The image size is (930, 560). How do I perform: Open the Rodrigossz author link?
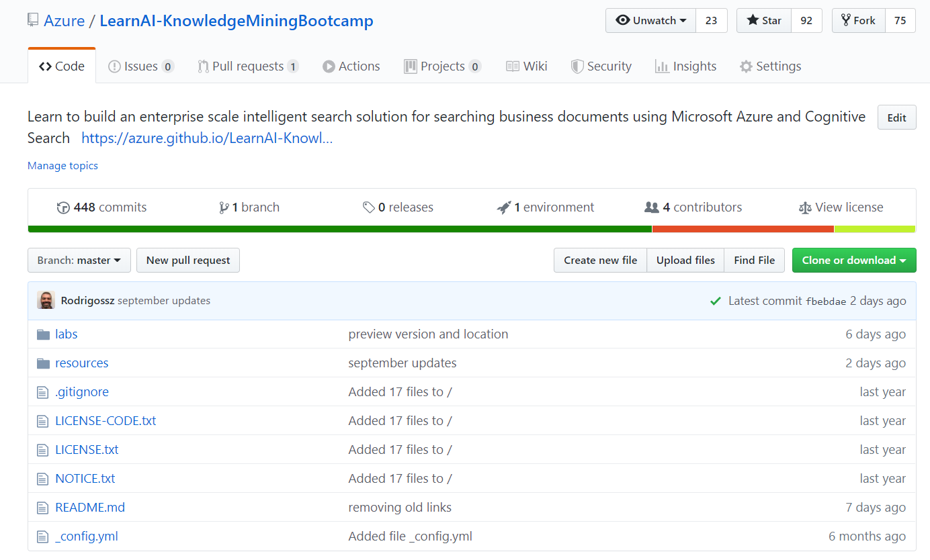pyautogui.click(x=88, y=301)
